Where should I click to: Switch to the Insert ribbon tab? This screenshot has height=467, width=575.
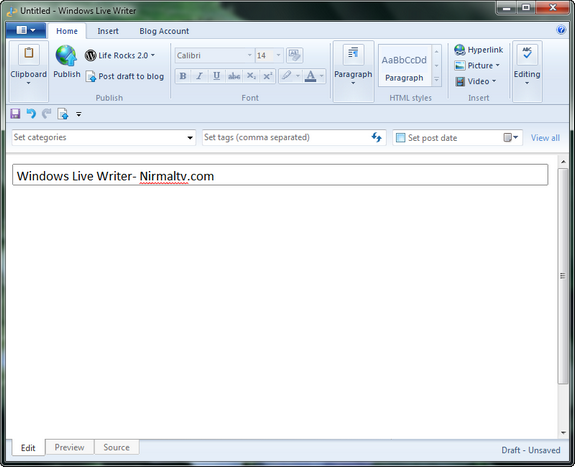(x=108, y=31)
